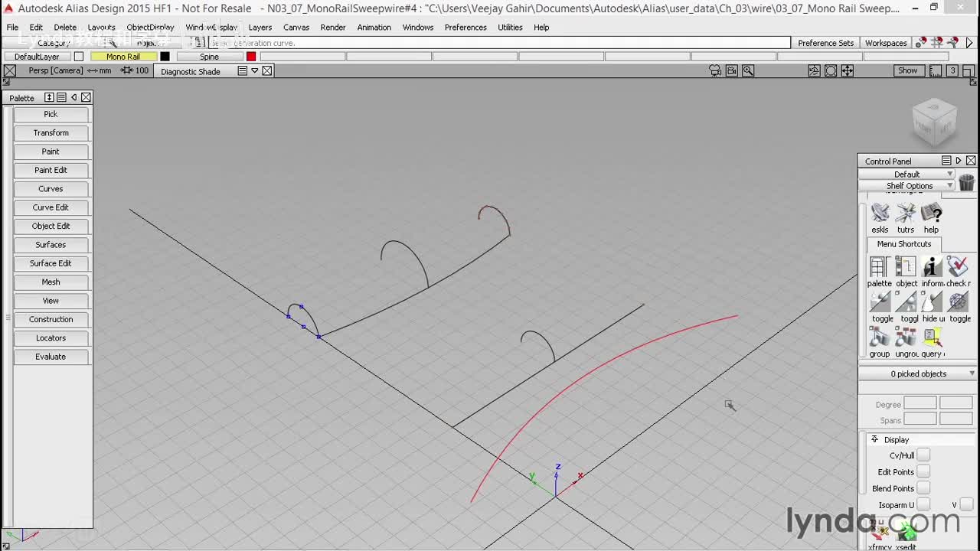Click the first Spans value field
980x551 pixels.
920,419
